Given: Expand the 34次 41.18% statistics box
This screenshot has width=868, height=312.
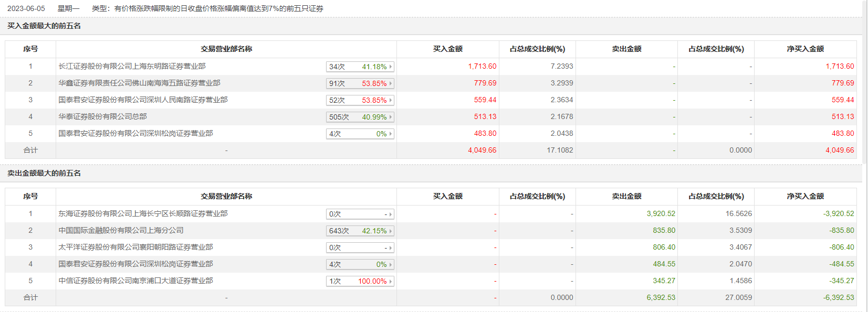Looking at the screenshot, I should click(x=359, y=67).
